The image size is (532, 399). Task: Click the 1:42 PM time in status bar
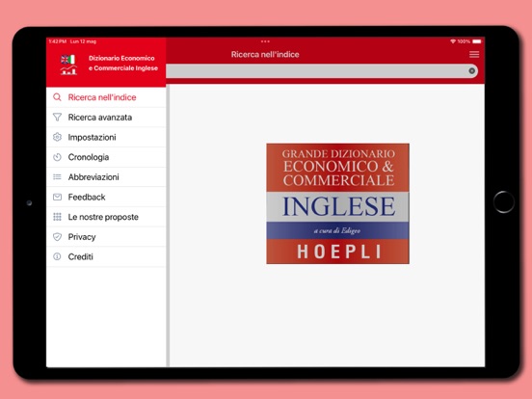click(x=58, y=41)
